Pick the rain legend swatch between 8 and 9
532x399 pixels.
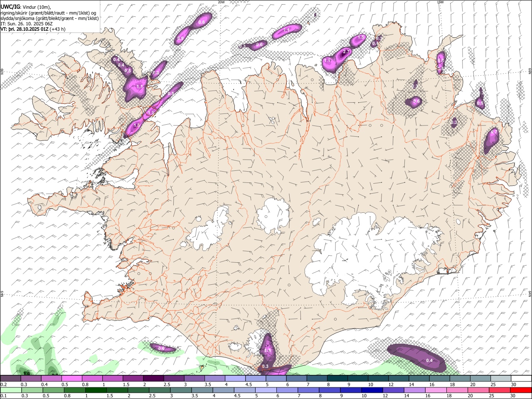click(x=330, y=390)
